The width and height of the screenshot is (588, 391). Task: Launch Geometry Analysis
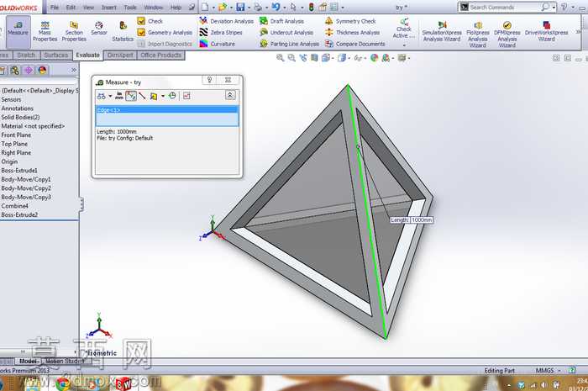point(165,33)
